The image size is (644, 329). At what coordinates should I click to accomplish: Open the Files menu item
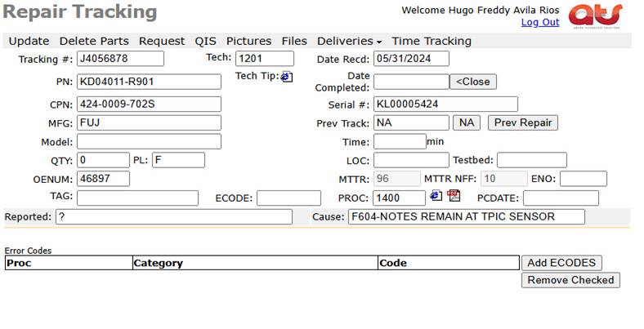pyautogui.click(x=294, y=41)
